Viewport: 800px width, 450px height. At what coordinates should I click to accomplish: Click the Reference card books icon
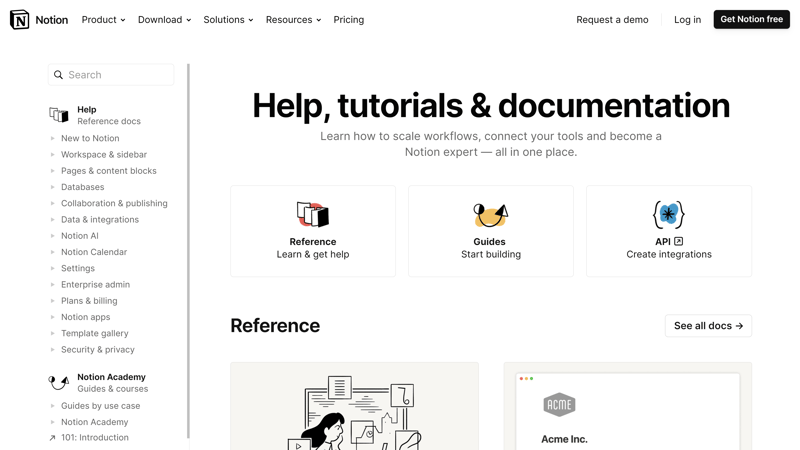pyautogui.click(x=313, y=214)
